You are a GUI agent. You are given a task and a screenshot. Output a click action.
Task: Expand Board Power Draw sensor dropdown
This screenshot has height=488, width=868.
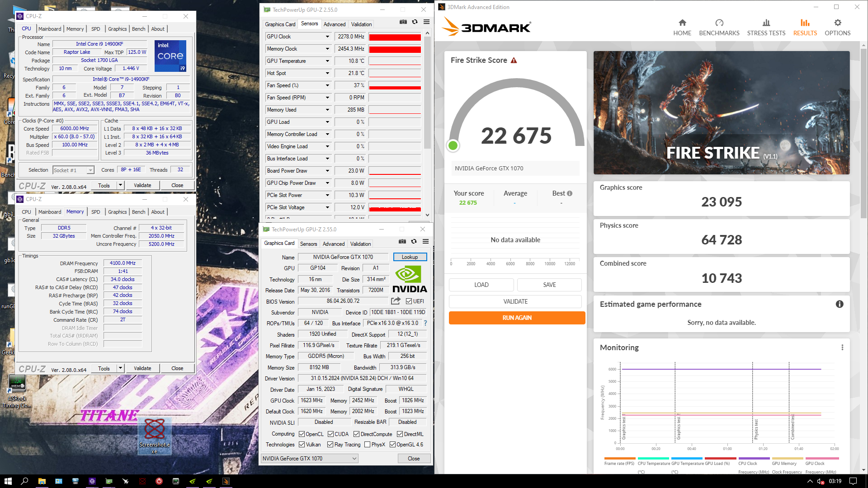[x=327, y=171]
